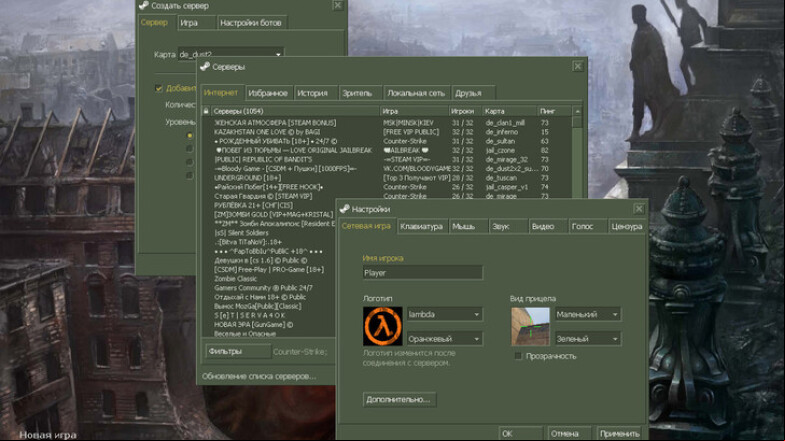Sort servers by the Игроки column header
This screenshot has width=785, height=441.
465,111
